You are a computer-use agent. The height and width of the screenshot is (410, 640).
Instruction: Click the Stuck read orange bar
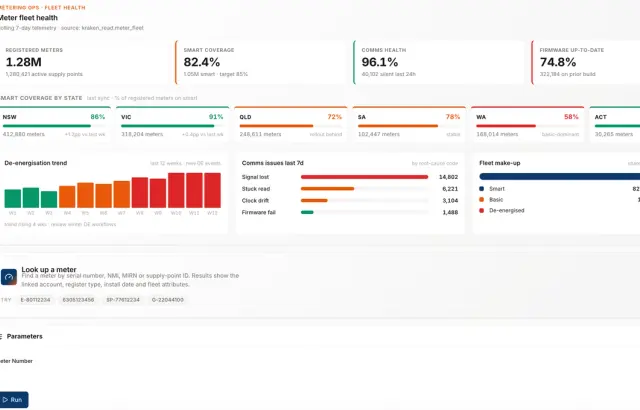[327, 189]
